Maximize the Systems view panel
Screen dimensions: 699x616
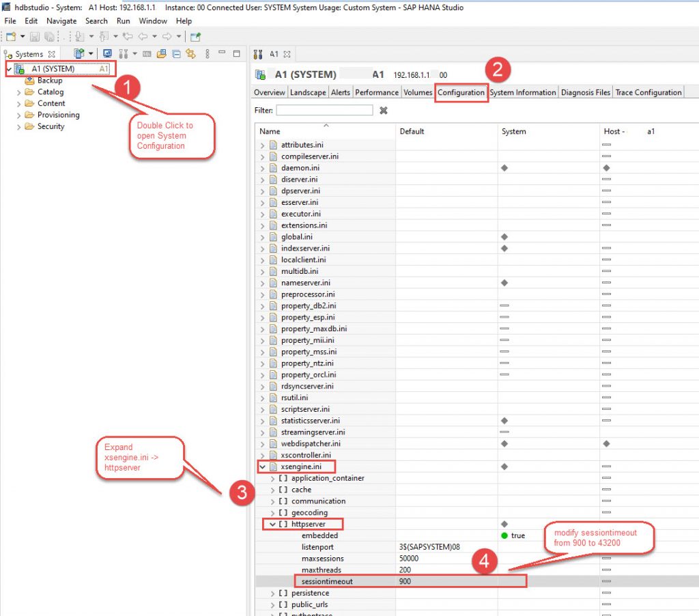pos(237,53)
